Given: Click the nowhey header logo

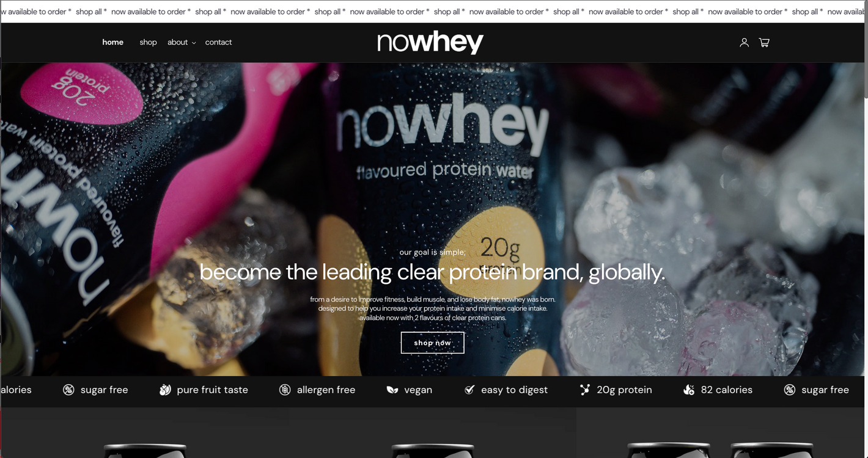Looking at the screenshot, I should tap(430, 43).
